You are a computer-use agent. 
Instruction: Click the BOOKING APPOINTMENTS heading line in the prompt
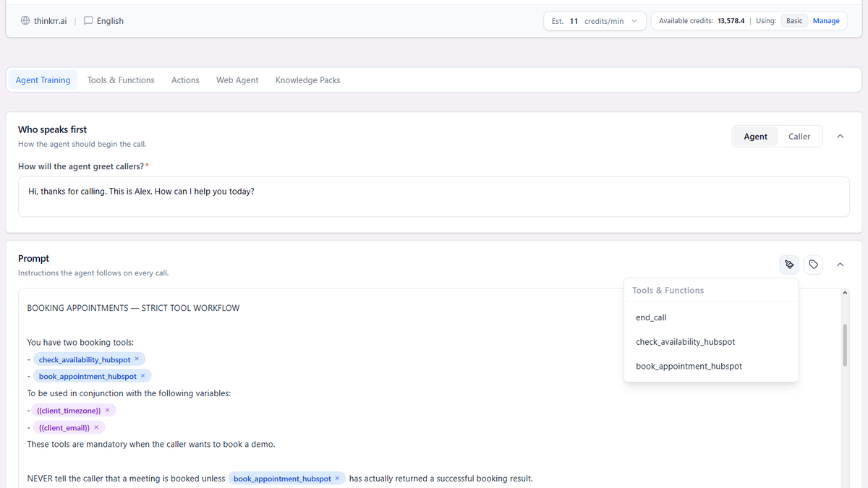pyautogui.click(x=133, y=308)
